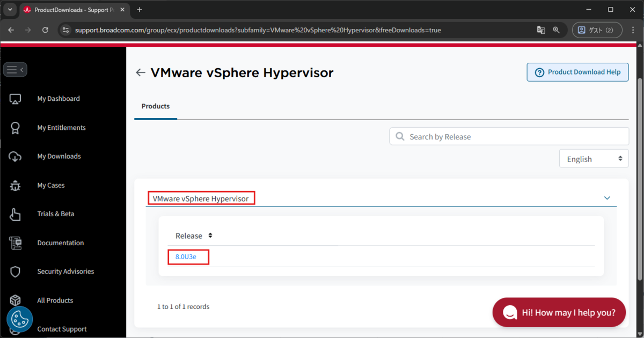Screen dimensions: 644x338
Task: Open My Dashboard menu item
Action: (58, 99)
